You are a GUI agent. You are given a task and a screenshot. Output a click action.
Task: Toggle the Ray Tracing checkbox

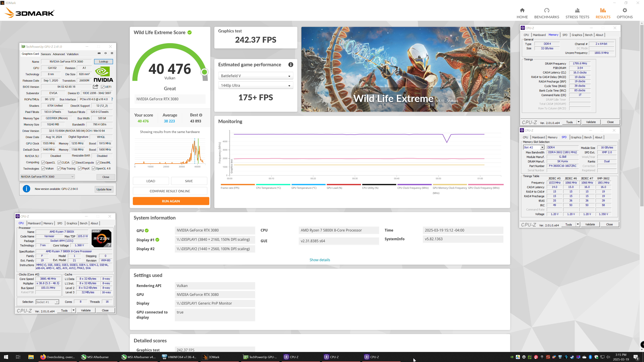tap(59, 168)
